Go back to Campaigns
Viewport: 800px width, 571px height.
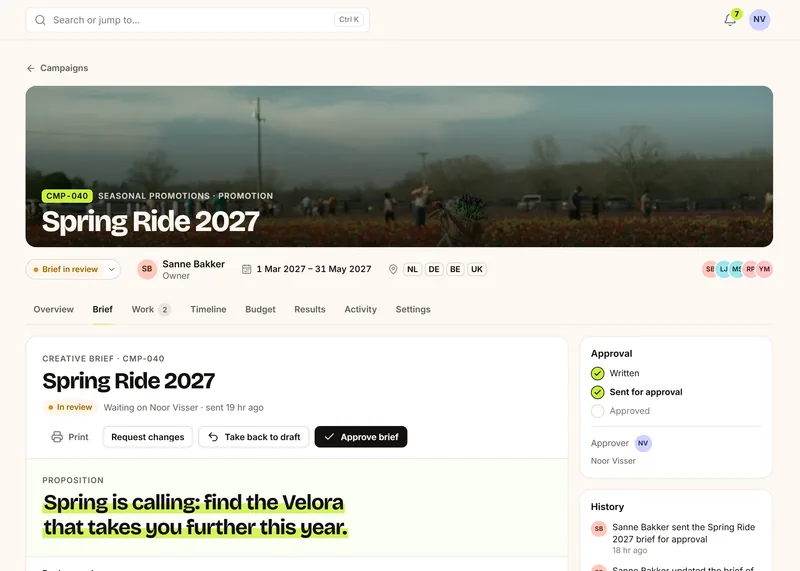click(x=57, y=68)
